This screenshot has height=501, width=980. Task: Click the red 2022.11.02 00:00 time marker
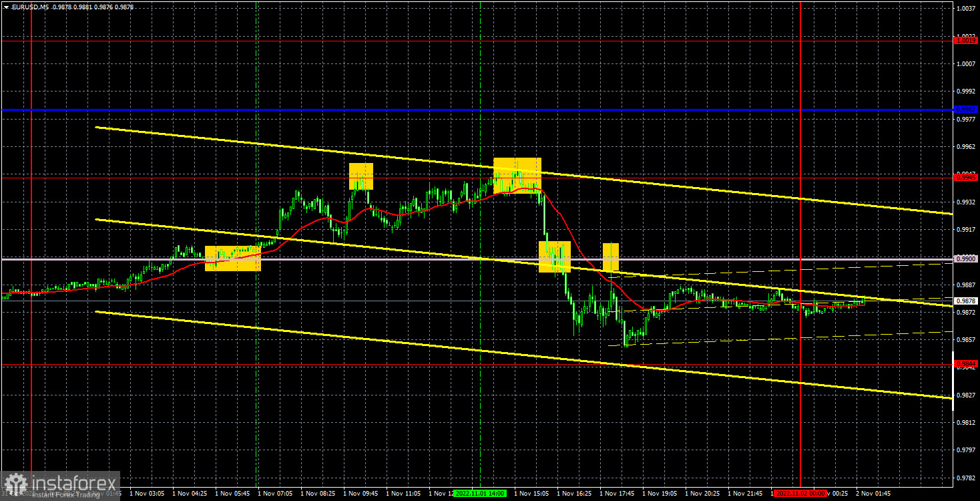pyautogui.click(x=801, y=494)
